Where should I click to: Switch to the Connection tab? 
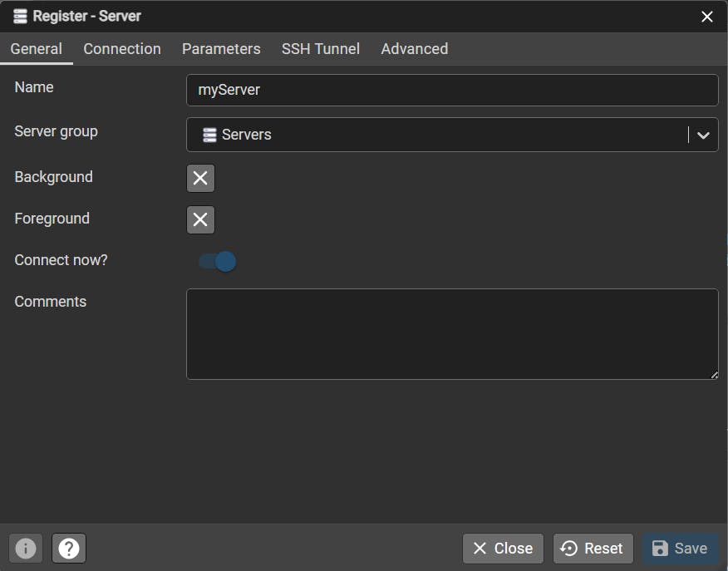[x=122, y=49]
